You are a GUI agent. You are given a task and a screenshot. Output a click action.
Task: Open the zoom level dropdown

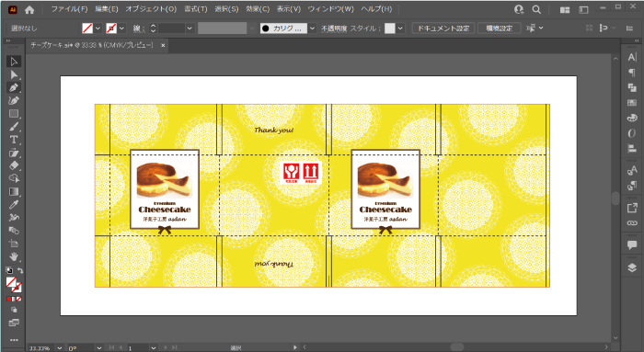[60, 348]
